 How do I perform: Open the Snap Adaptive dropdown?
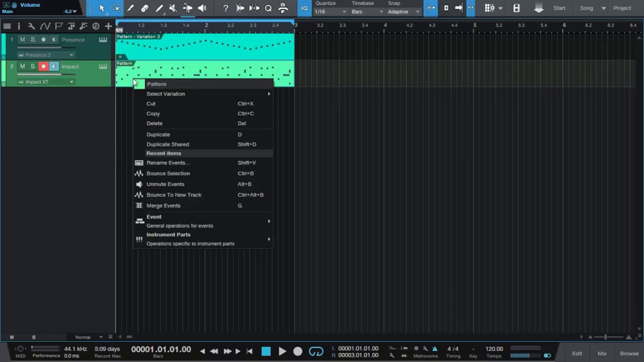404,12
